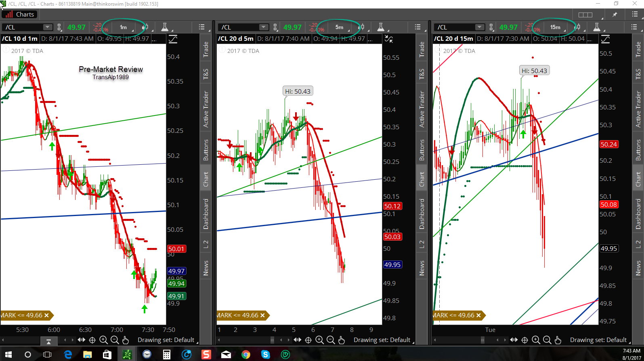Zoom out on the 5m chart

tap(330, 340)
